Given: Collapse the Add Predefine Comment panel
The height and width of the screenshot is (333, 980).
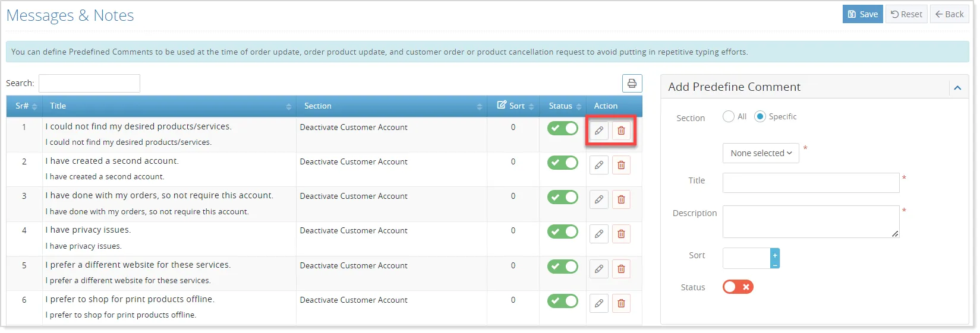Looking at the screenshot, I should pos(957,88).
